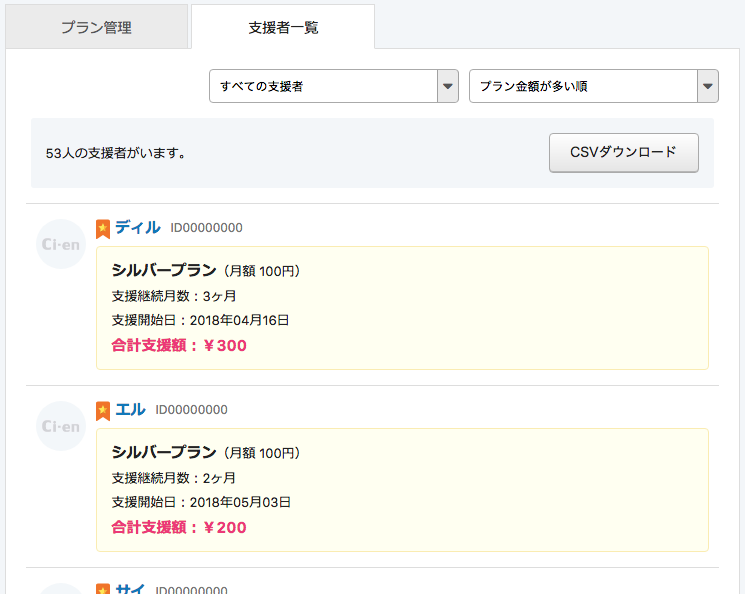Click 支援開始日：2018年04月16日 text

[200, 320]
